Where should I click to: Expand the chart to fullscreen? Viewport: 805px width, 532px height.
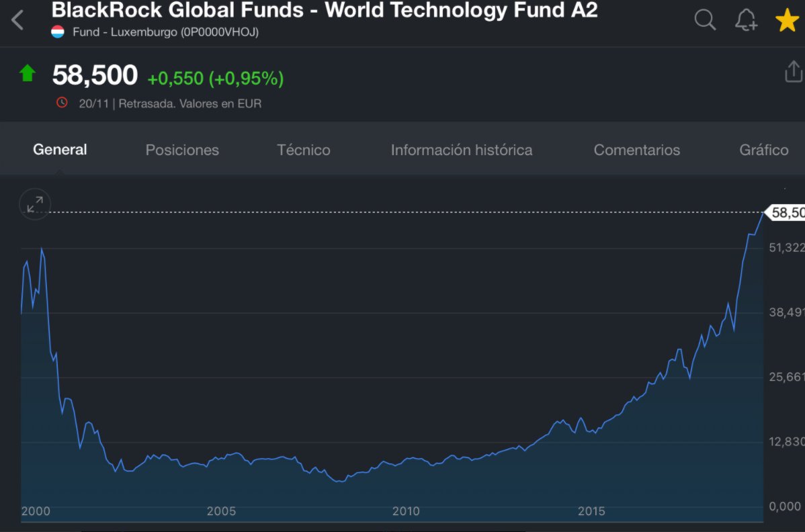(x=35, y=204)
